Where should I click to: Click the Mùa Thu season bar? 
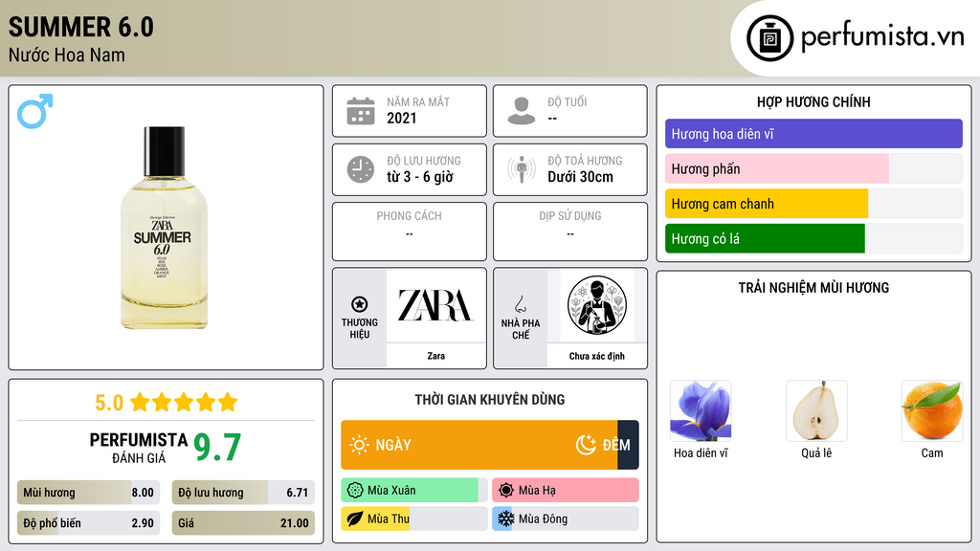[x=413, y=519]
